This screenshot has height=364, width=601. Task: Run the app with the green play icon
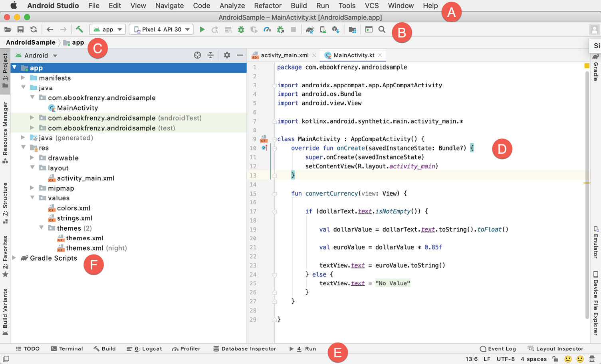[x=202, y=30]
